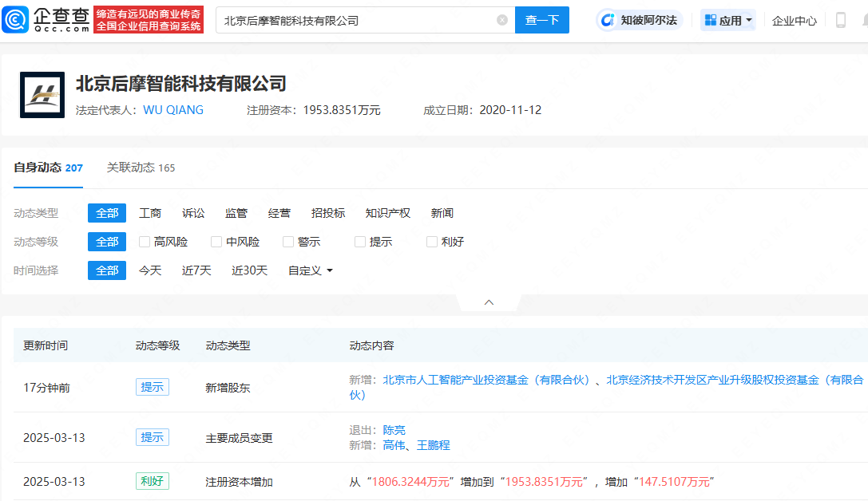Filter by 今天 time range

pos(150,270)
